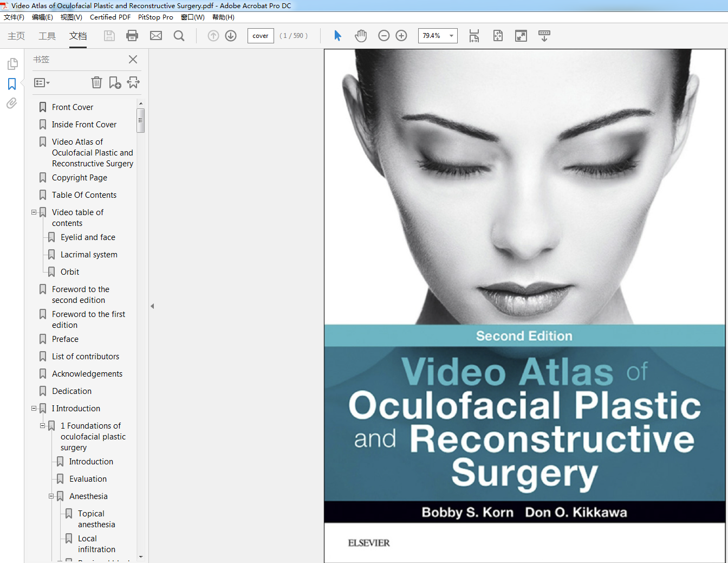Click the page number input field
This screenshot has width=728, height=563.
(261, 36)
